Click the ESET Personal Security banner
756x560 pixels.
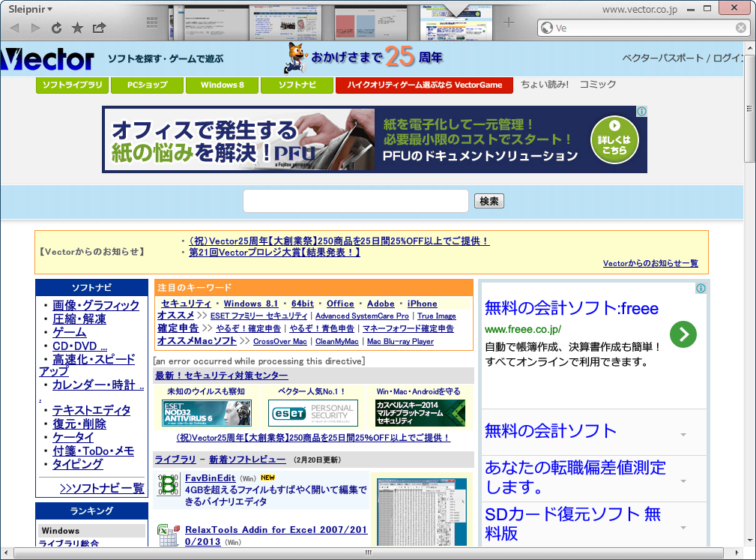tap(313, 413)
